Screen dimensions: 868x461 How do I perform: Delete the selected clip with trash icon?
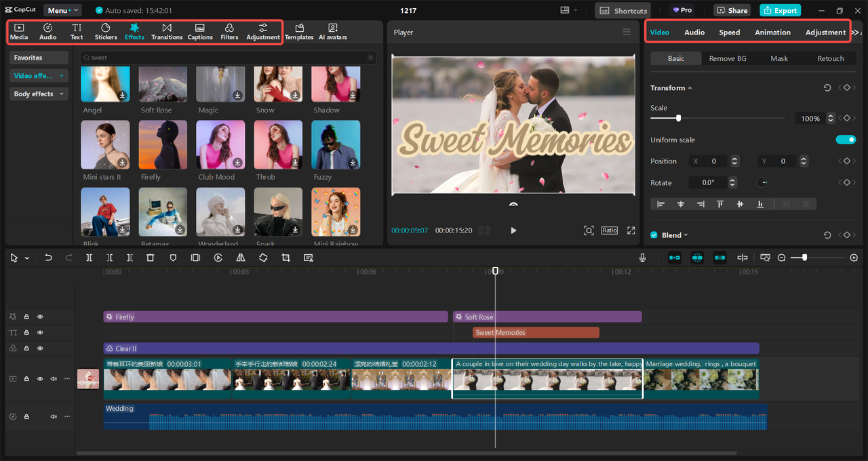point(151,258)
